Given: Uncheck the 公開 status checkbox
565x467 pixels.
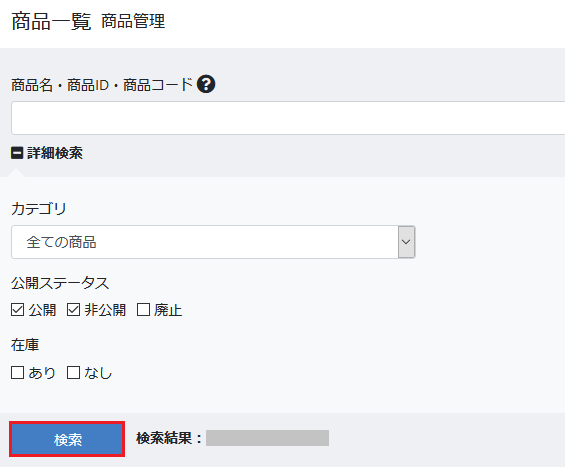Looking at the screenshot, I should (17, 310).
